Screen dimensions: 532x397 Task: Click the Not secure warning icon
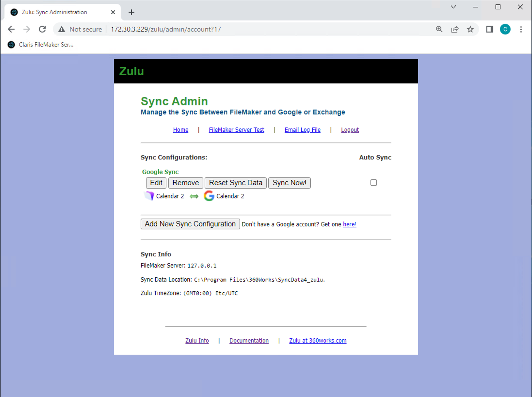[62, 29]
